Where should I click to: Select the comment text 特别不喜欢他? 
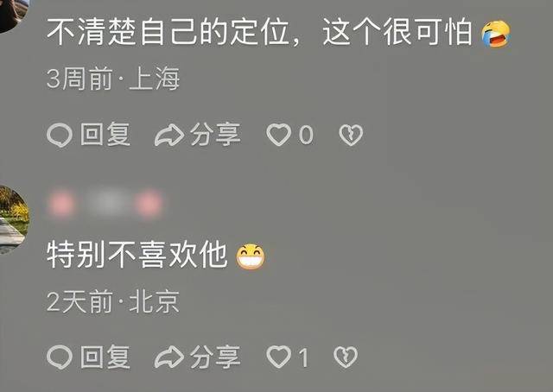click(137, 255)
